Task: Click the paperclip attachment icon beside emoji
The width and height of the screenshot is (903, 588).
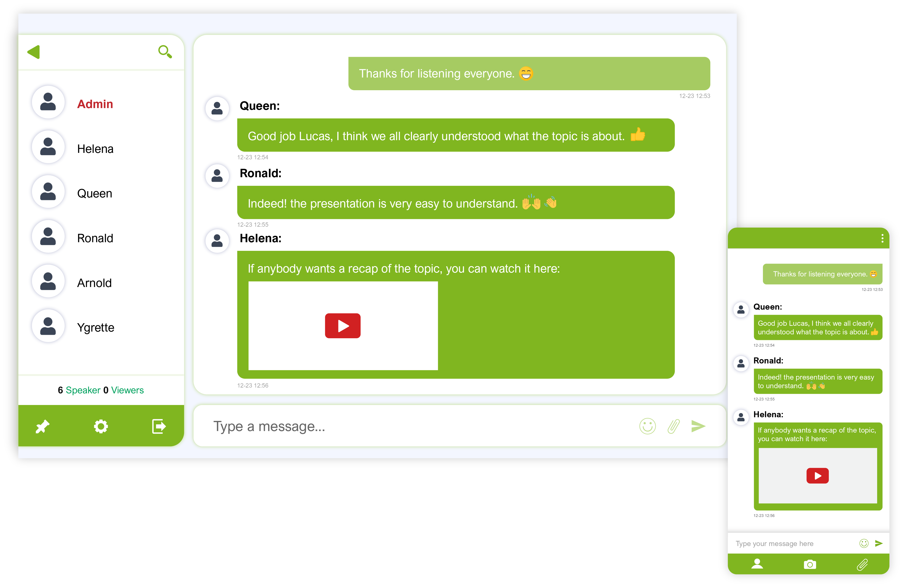Action: click(673, 426)
